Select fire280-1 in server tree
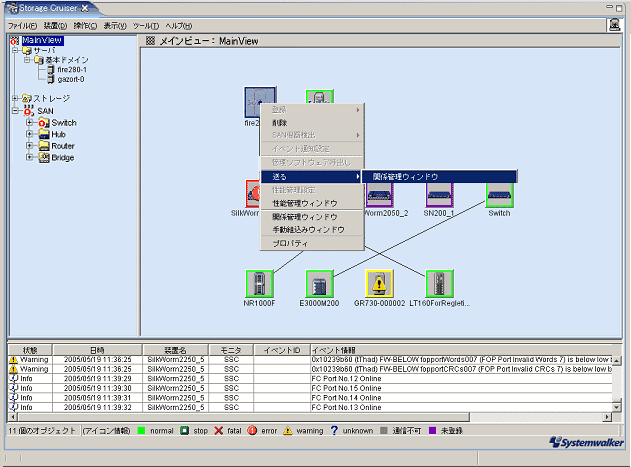Image resolution: width=631 pixels, height=467 pixels. 72,70
